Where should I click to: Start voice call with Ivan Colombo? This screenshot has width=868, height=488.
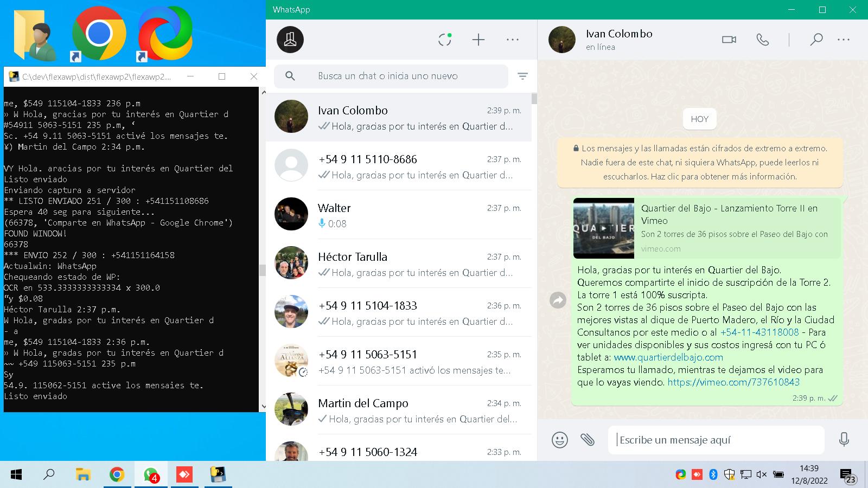pos(763,40)
